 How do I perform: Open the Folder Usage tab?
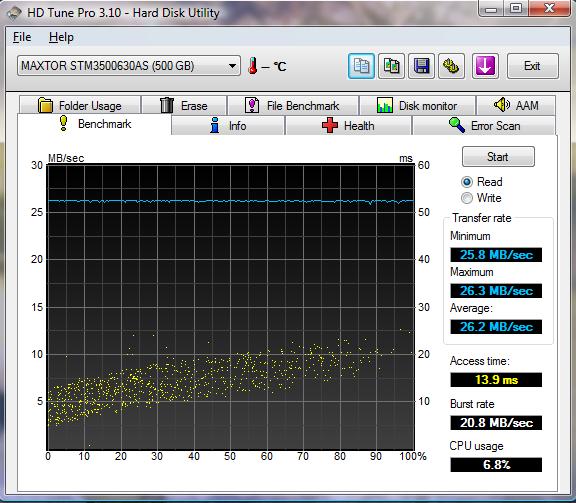[80, 106]
